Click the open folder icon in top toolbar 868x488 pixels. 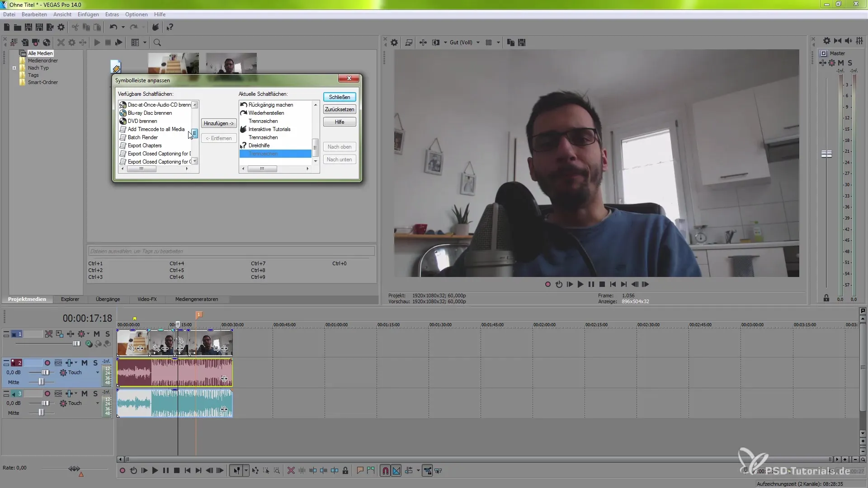[18, 28]
